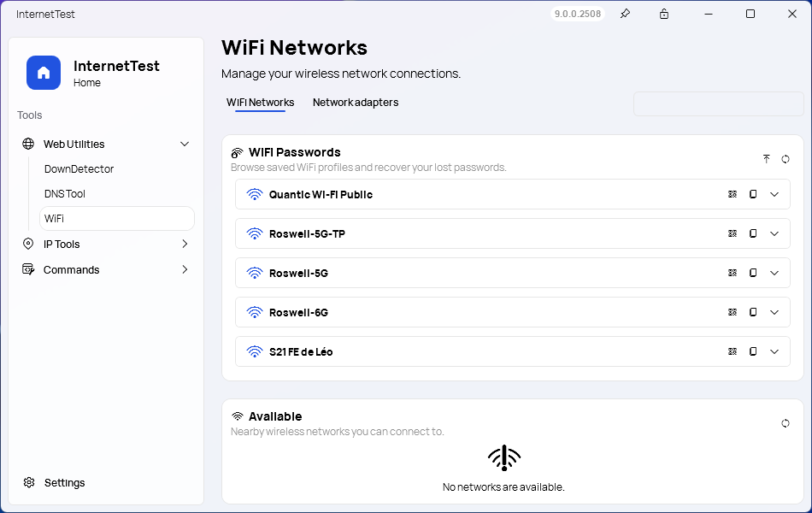Click the Web Utilities globe icon
This screenshot has width=812, height=513.
[x=28, y=144]
